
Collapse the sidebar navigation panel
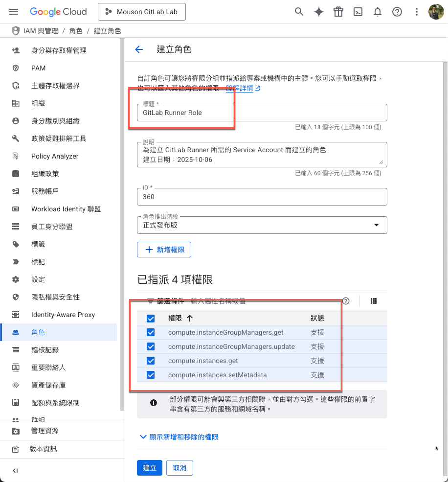click(15, 471)
